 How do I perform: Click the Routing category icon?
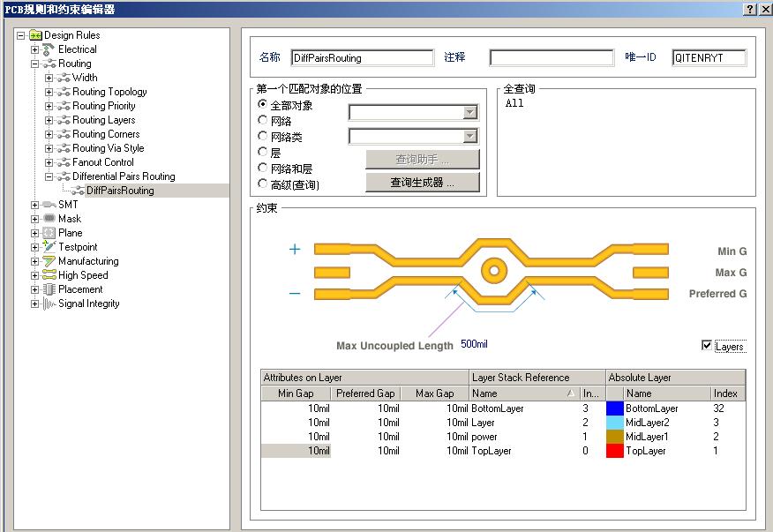click(49, 64)
